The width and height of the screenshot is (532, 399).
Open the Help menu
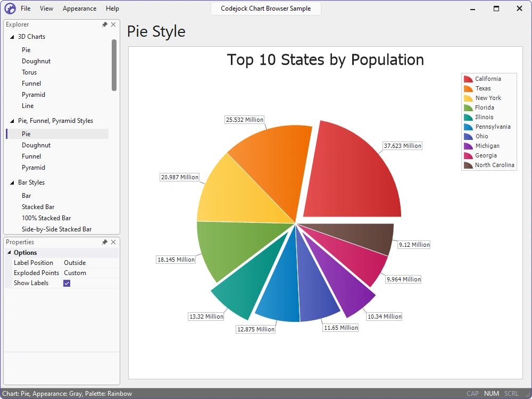pyautogui.click(x=112, y=9)
